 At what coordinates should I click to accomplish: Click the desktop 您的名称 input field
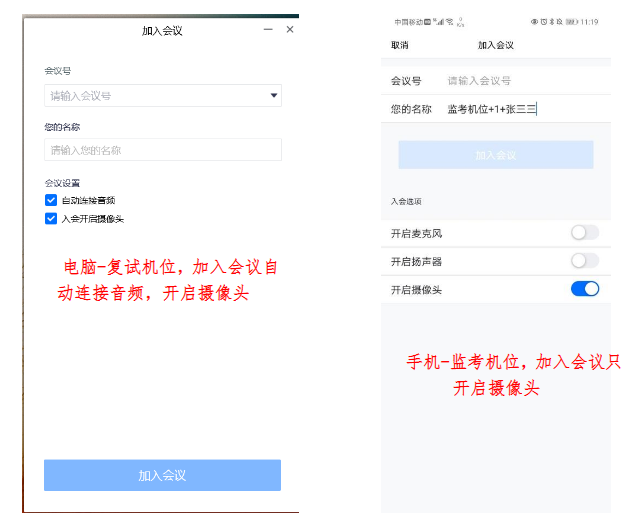coord(162,150)
